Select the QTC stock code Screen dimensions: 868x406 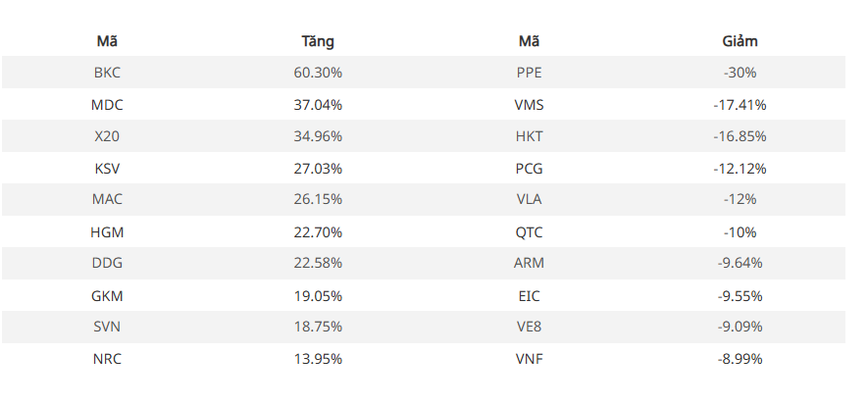tap(529, 232)
